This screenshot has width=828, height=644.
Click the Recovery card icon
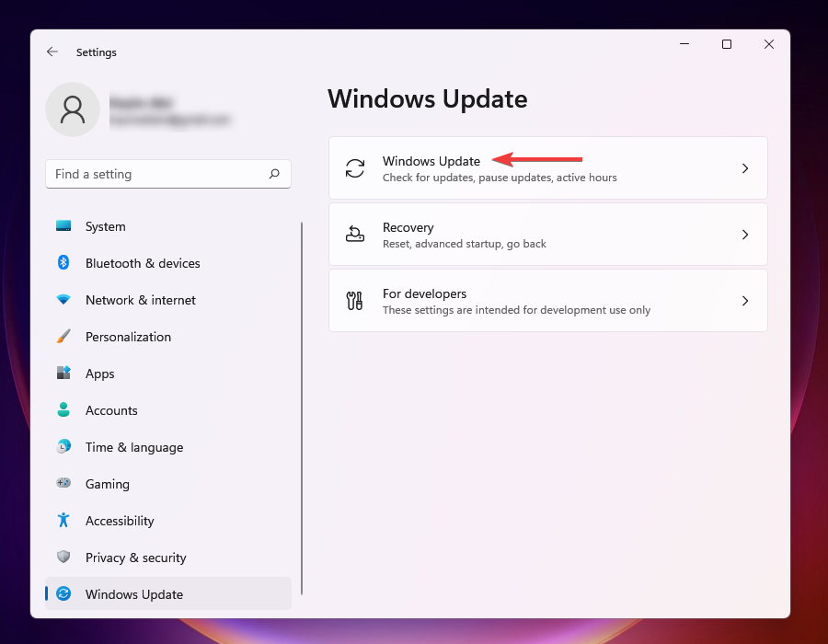355,234
